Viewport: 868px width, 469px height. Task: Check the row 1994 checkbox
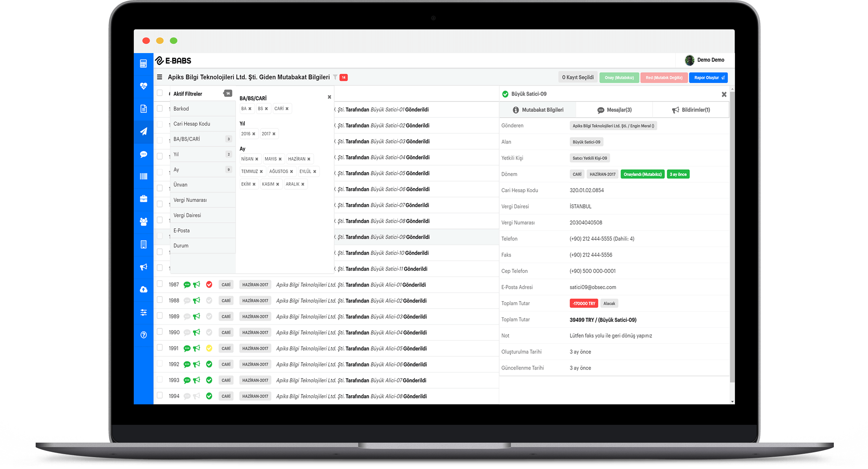160,395
